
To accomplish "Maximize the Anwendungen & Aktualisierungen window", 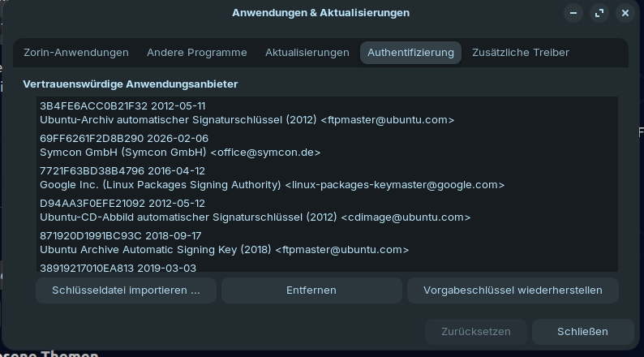I will coord(599,13).
